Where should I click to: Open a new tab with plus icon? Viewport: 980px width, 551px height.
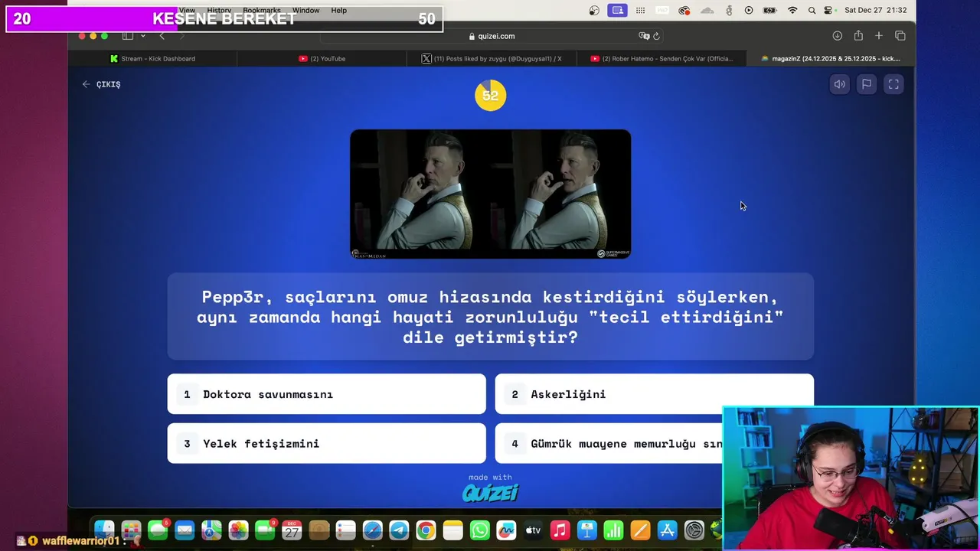pos(879,36)
